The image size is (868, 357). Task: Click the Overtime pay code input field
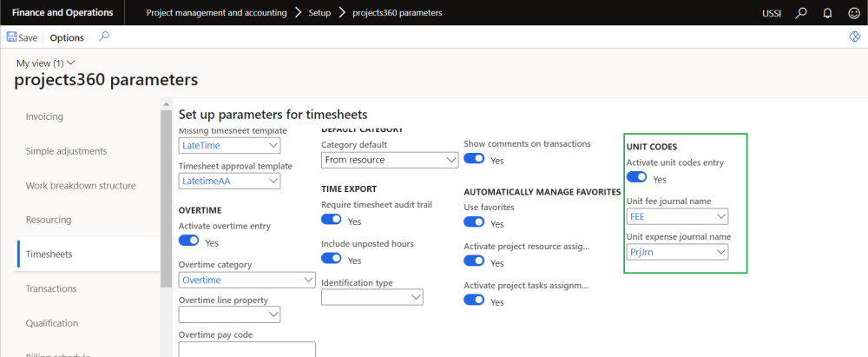click(246, 349)
